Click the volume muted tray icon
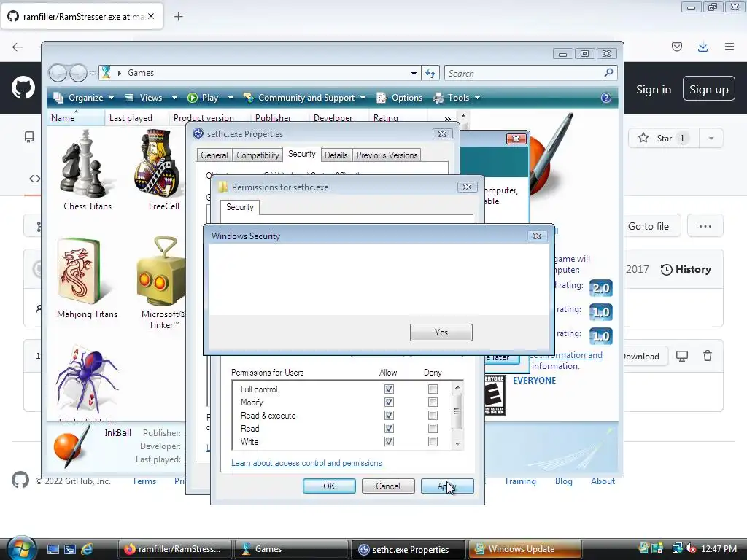The height and width of the screenshot is (560, 747). pyautogui.click(x=691, y=548)
